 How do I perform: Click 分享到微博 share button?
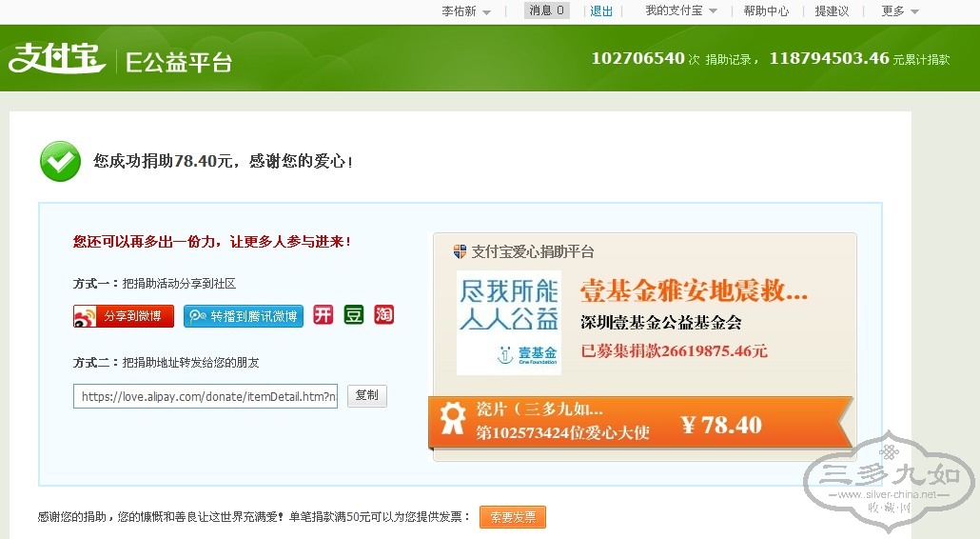click(x=124, y=316)
